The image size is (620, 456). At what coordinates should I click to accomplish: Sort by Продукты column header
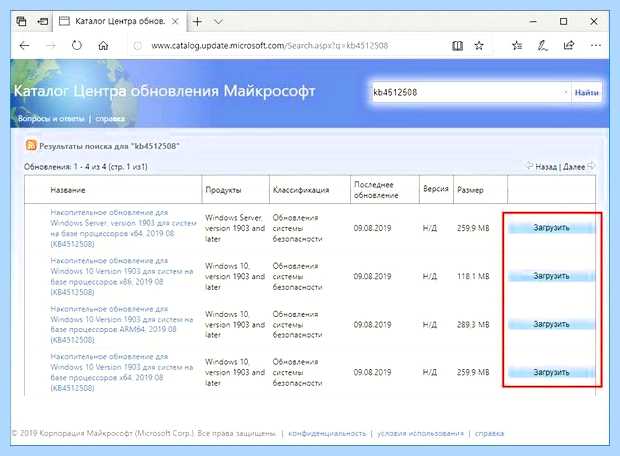[x=223, y=190]
